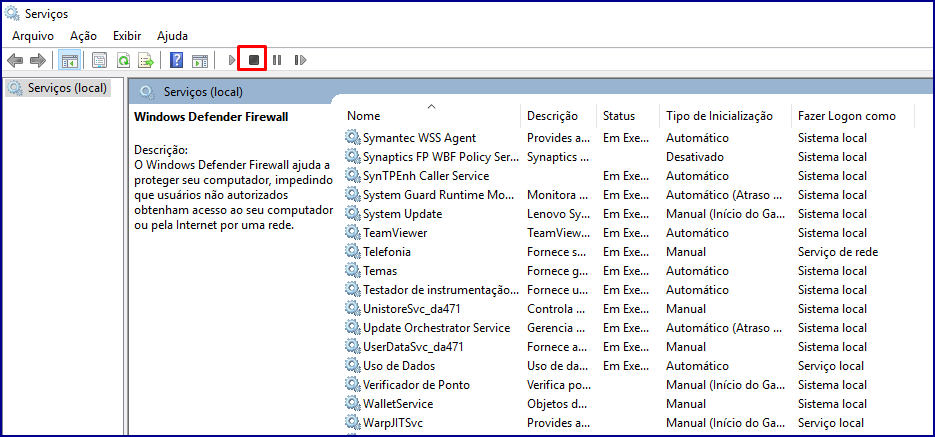Click the gear icon of WarpJITSvc
935x437 pixels.
[353, 423]
